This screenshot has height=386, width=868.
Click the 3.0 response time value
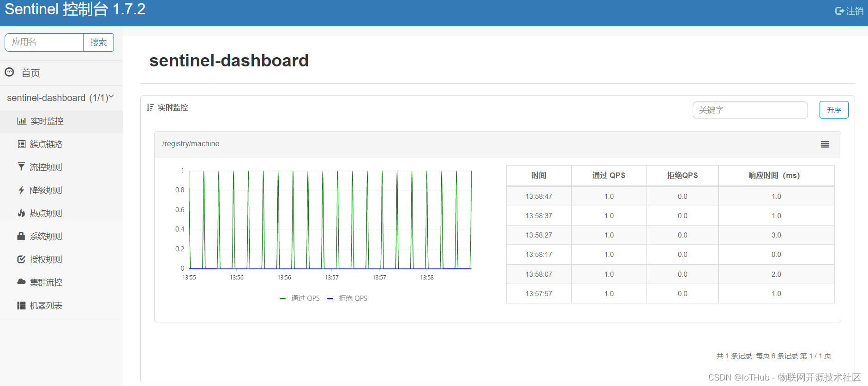coord(776,235)
